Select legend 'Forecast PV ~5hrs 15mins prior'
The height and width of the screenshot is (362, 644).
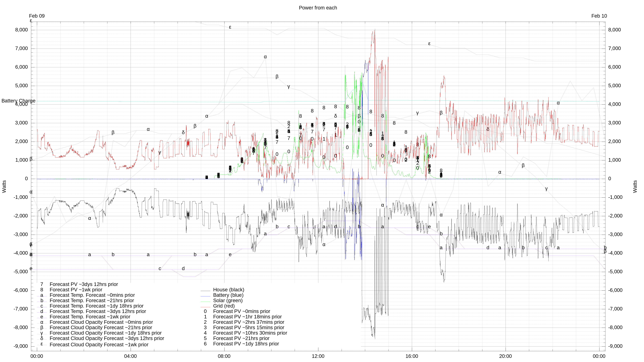(249, 328)
